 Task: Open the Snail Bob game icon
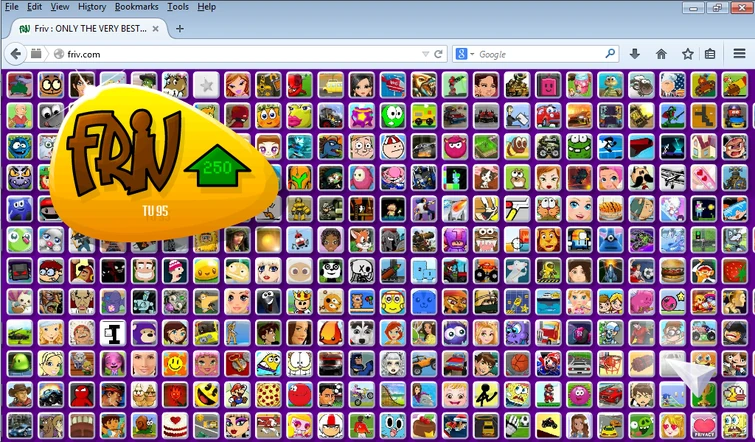point(144,426)
